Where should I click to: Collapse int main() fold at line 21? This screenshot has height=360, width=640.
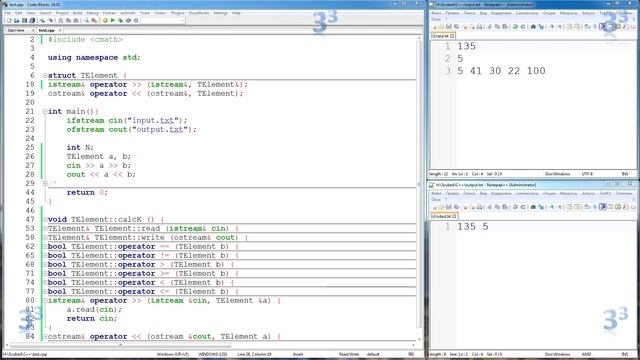tap(45, 111)
